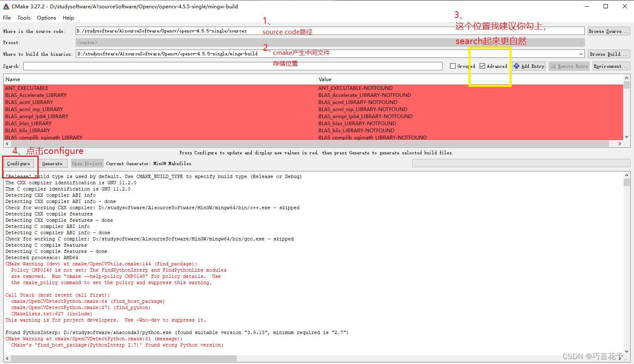Open the Preset dropdown
The image size is (634, 364).
click(x=330, y=42)
